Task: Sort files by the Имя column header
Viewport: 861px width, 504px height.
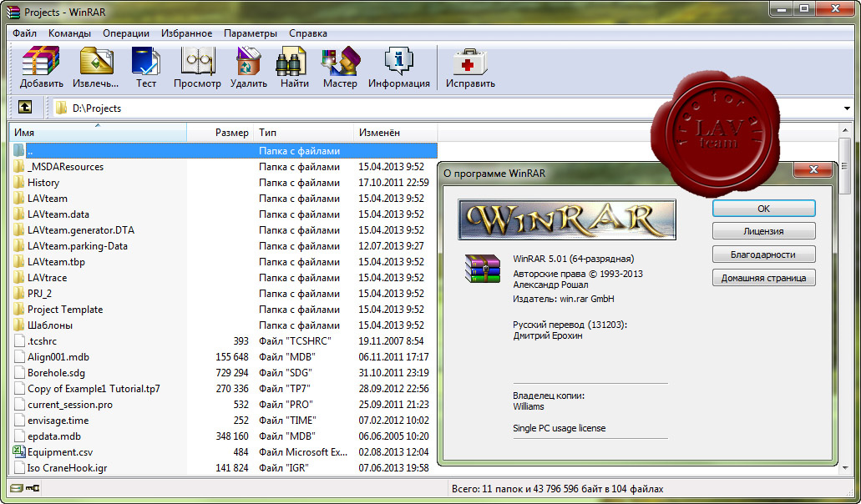Action: coord(98,132)
